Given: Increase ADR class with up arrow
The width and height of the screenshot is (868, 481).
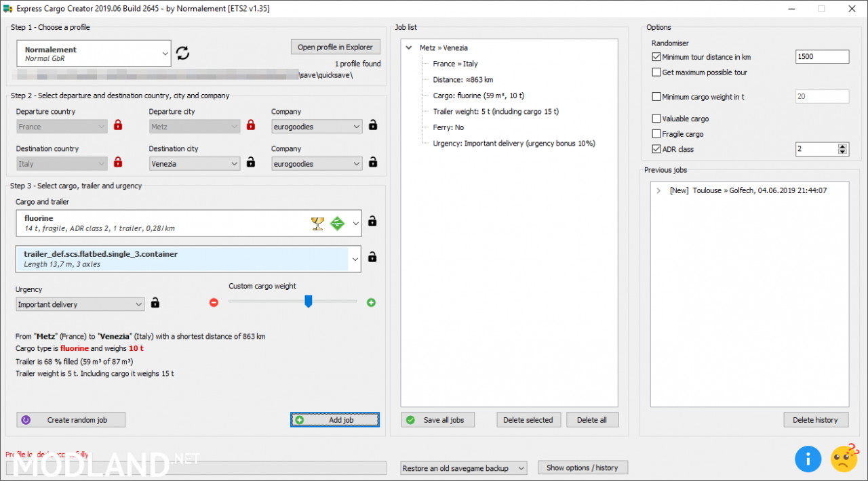Looking at the screenshot, I should pyautogui.click(x=843, y=146).
